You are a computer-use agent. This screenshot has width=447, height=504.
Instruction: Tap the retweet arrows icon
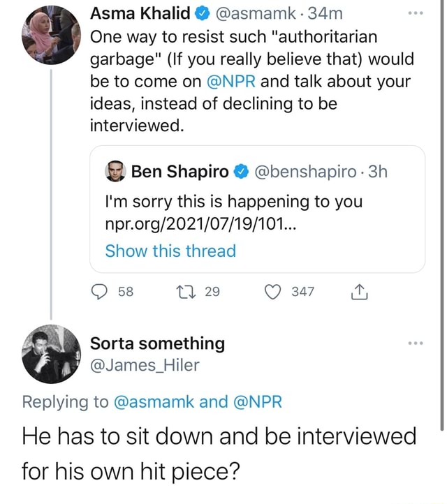click(x=189, y=292)
